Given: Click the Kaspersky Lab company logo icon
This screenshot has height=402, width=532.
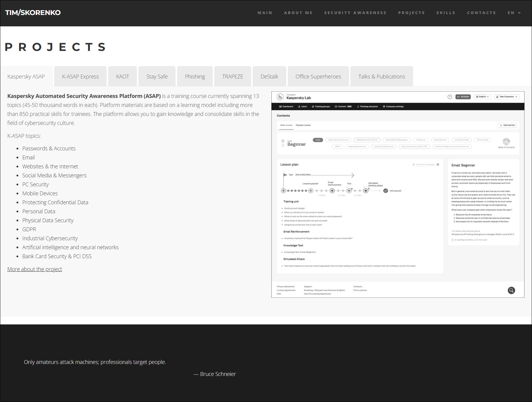Looking at the screenshot, I should tap(280, 97).
